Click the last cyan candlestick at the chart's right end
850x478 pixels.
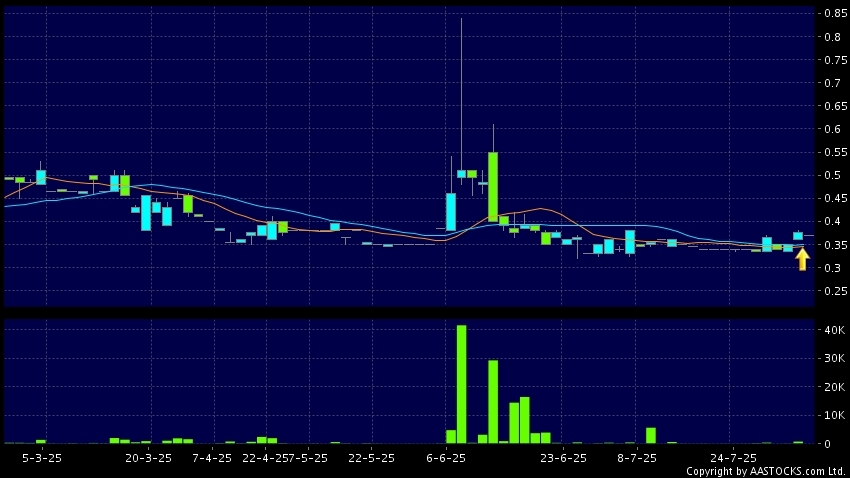[798, 236]
